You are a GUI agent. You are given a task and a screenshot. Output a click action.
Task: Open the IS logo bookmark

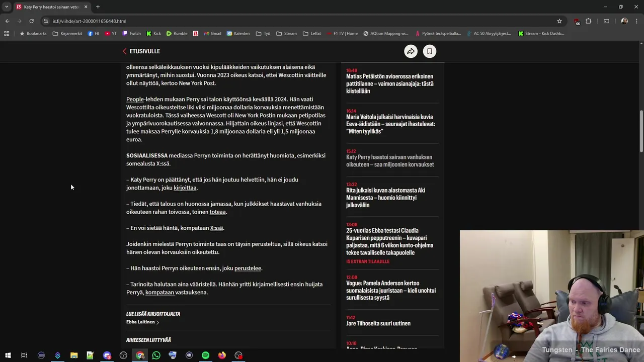click(x=196, y=34)
